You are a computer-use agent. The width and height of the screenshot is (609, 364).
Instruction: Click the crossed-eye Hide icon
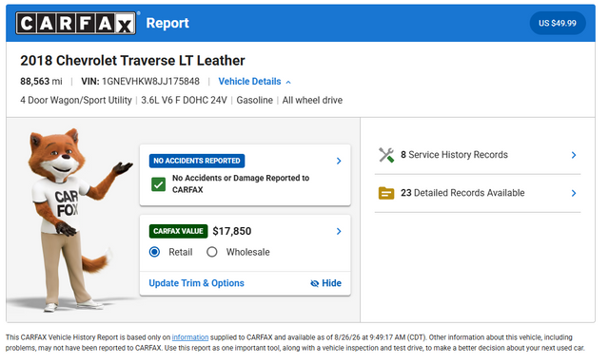click(x=315, y=283)
